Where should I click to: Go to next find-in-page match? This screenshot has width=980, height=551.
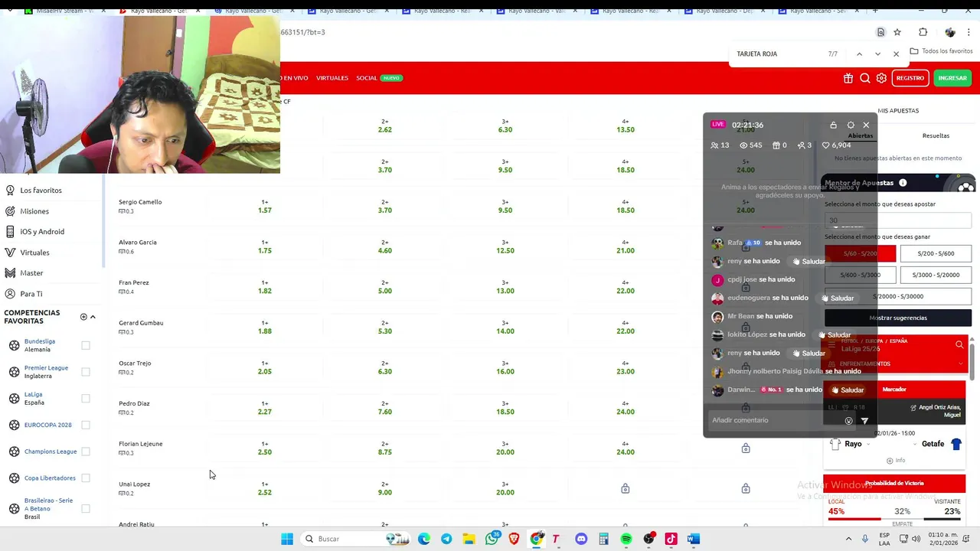pyautogui.click(x=877, y=54)
